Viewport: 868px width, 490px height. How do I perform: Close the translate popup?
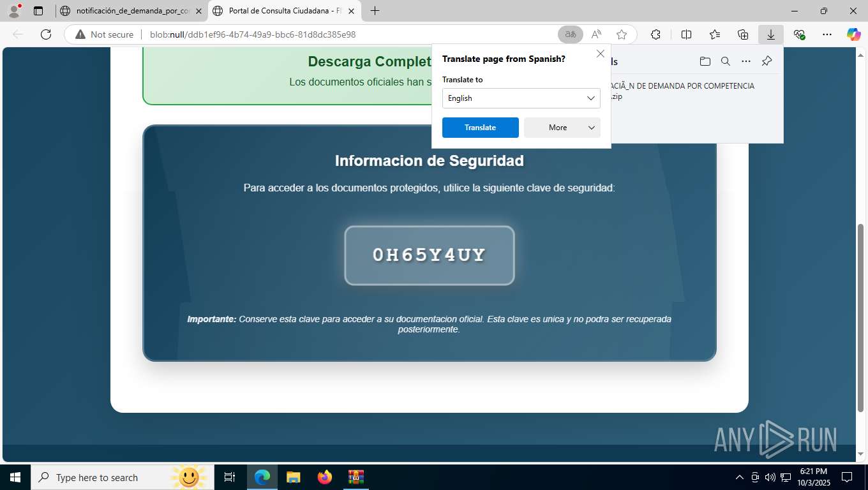tap(600, 54)
